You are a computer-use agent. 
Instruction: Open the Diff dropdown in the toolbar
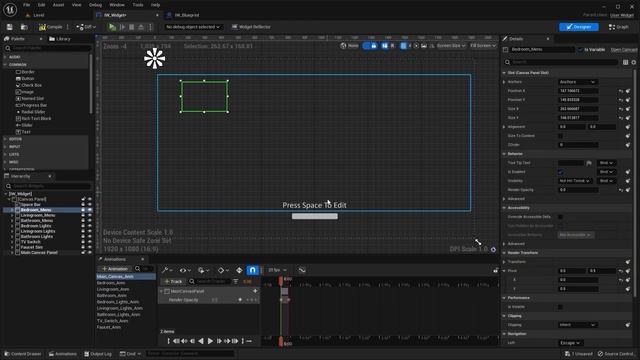point(86,27)
